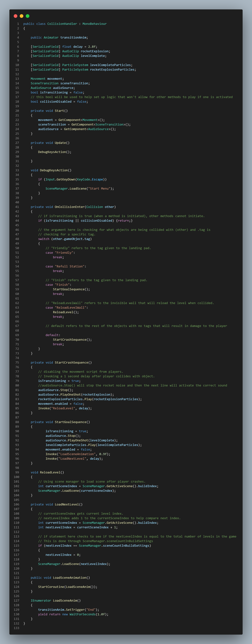Click "private void OnCollisionEnter(Collision other)" header
The width and height of the screenshot is (252, 644).
point(73,207)
